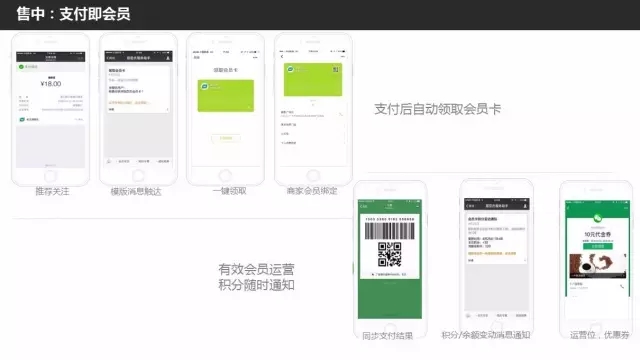Click the caption 模版消息触达
This screenshot has width=640, height=360.
click(136, 191)
